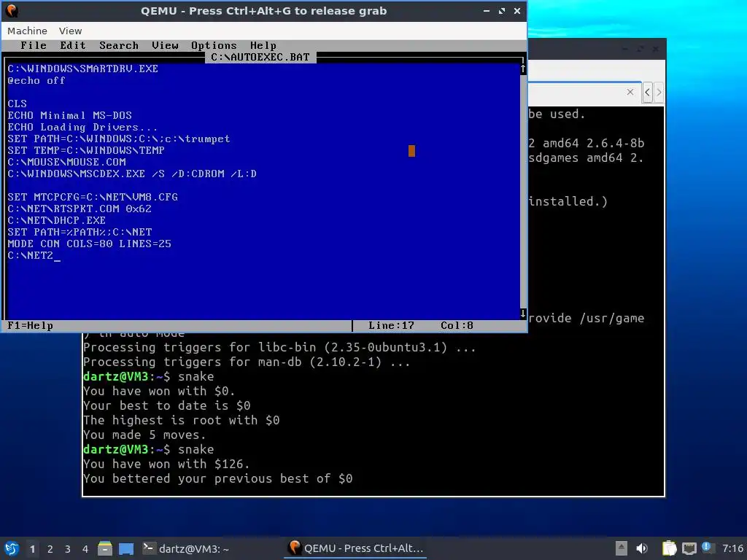Open the Edit menu in DOS editor
747x560 pixels.
point(73,45)
